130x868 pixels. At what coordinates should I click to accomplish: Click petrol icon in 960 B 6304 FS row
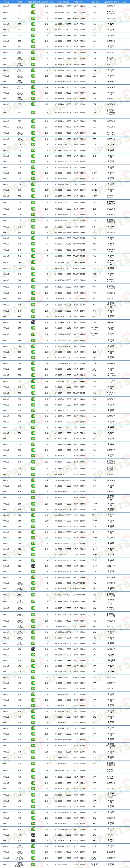tap(33, 113)
